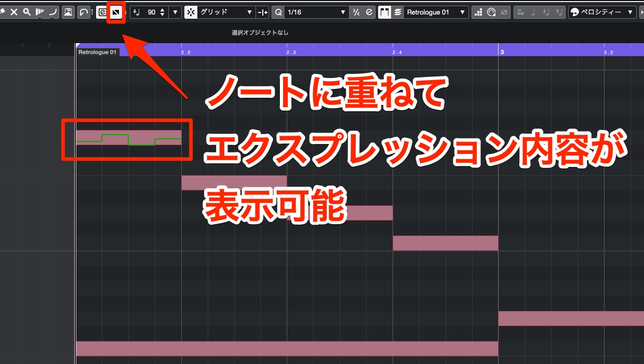Click the MIDI Input dial icon

click(491, 12)
